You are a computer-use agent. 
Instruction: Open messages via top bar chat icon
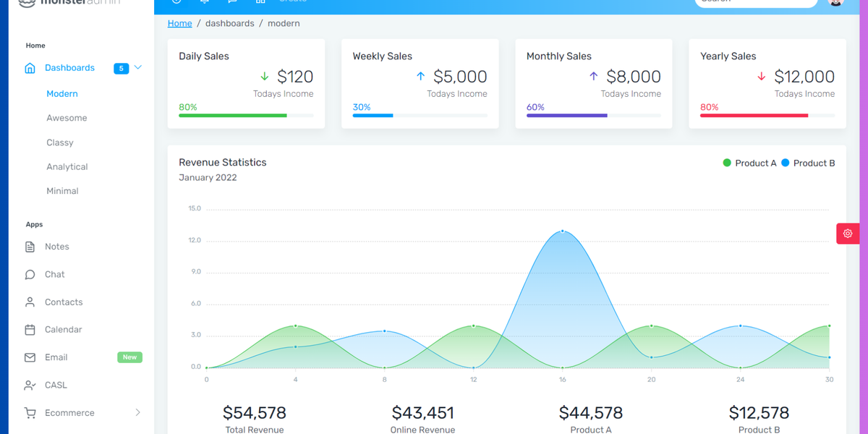pyautogui.click(x=231, y=2)
